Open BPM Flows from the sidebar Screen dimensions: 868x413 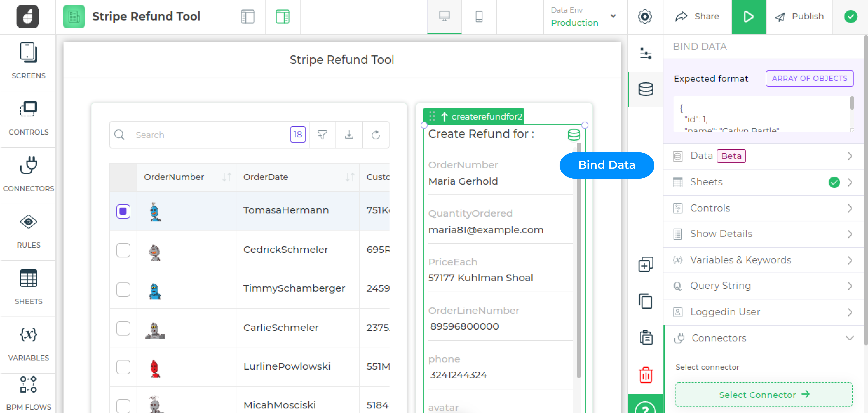click(28, 394)
